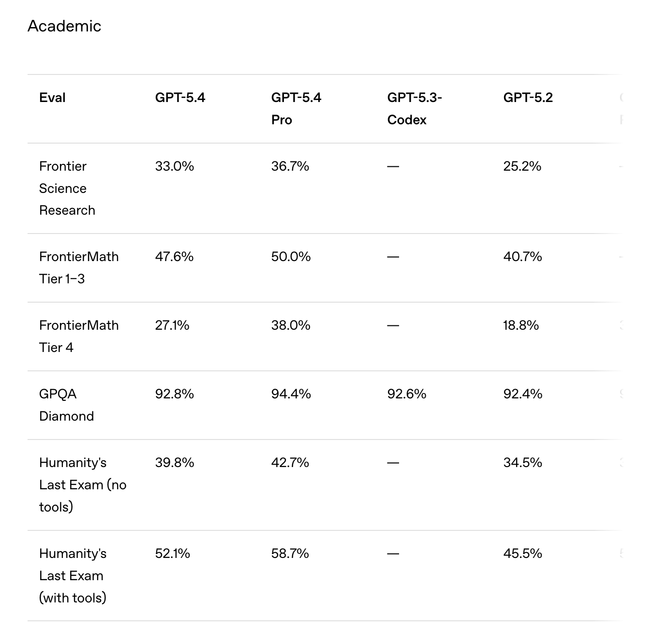Click Humanity's Last Exam (with tools) label
Image resolution: width=652 pixels, height=644 pixels.
coord(73,575)
